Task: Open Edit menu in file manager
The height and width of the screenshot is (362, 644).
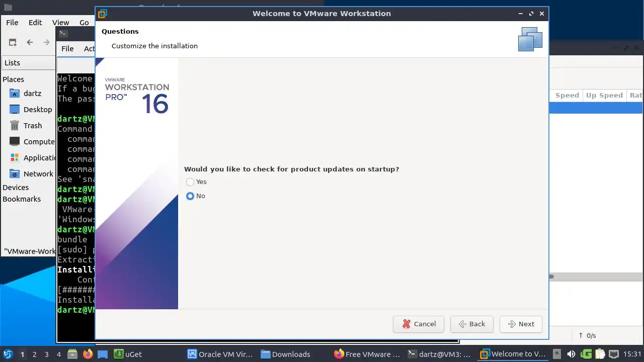Action: pyautogui.click(x=35, y=22)
